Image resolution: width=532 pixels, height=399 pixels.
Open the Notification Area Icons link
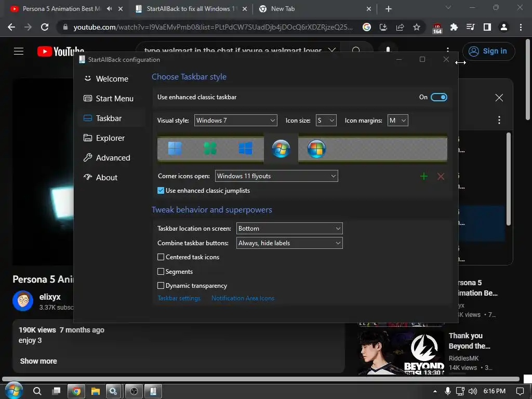(243, 298)
